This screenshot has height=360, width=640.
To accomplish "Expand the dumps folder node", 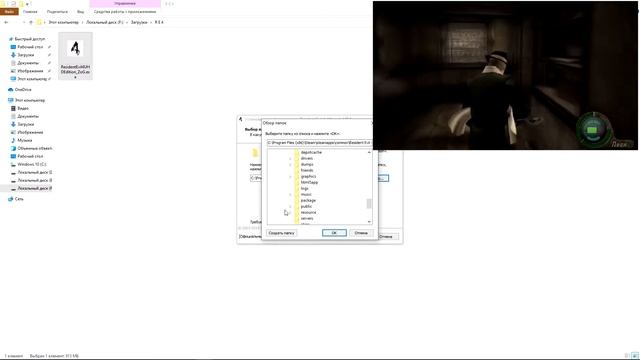I will point(290,164).
